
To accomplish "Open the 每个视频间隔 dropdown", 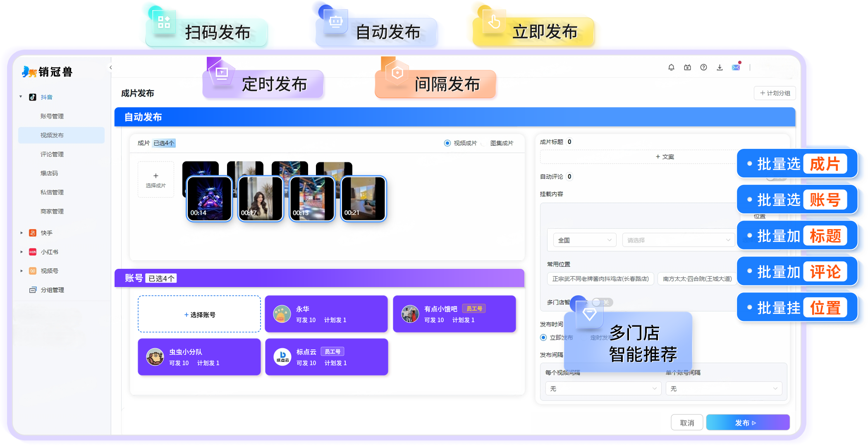I will point(603,389).
